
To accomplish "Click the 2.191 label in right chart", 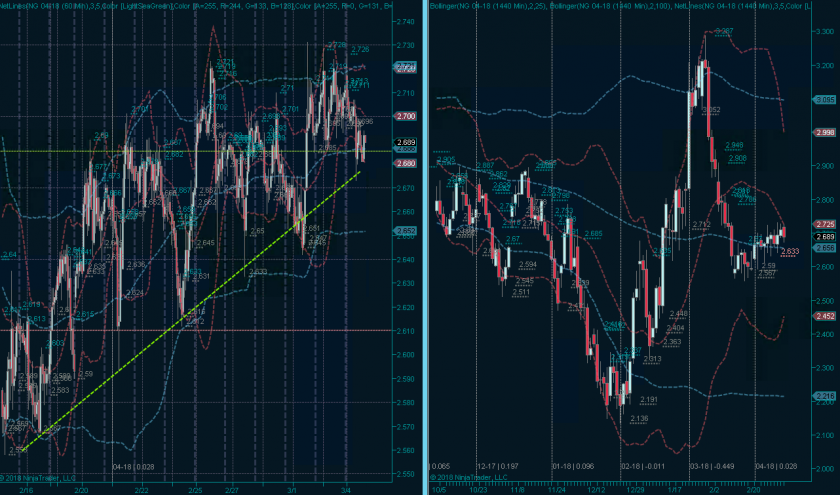I will click(x=649, y=400).
